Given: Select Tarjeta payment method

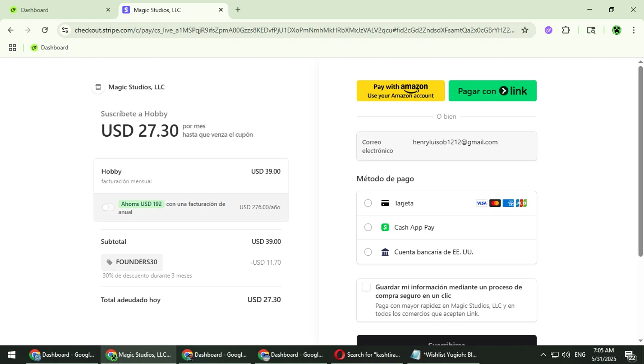Looking at the screenshot, I should tap(447, 203).
